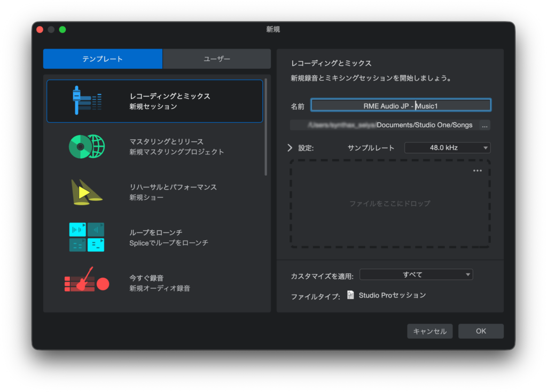
Task: Switch to the ユーザー tab
Action: (217, 59)
